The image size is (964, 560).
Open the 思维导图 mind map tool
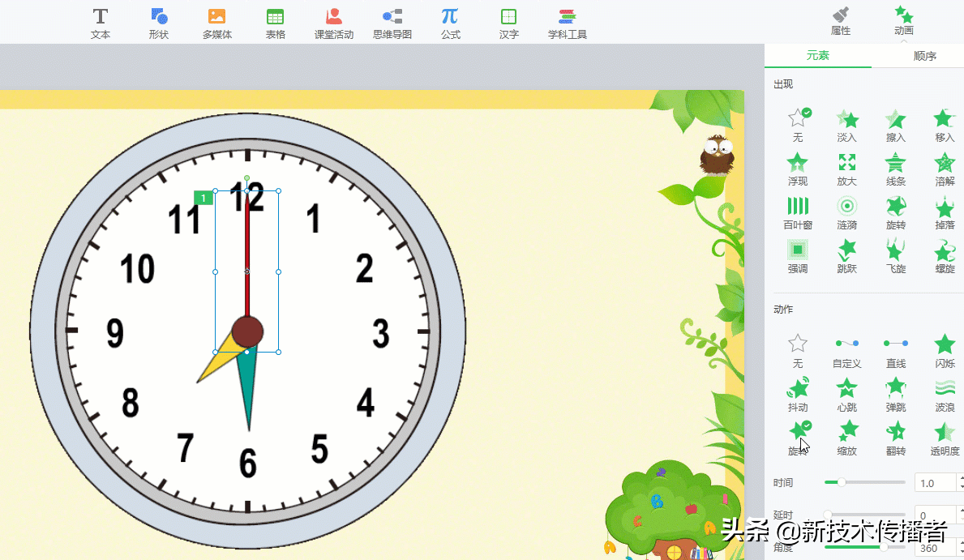coord(392,24)
